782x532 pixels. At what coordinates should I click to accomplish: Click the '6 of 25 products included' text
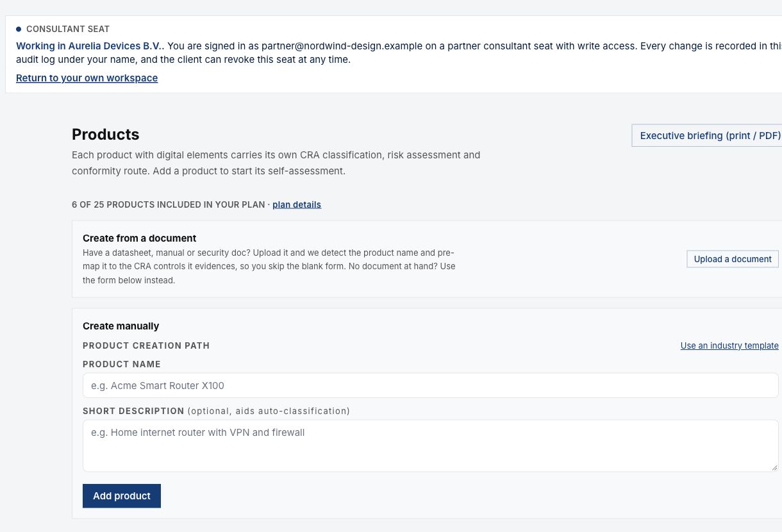(169, 204)
